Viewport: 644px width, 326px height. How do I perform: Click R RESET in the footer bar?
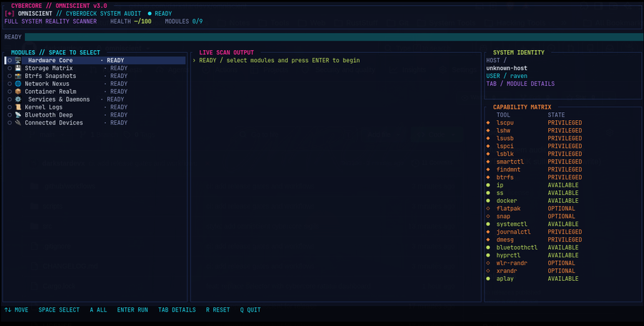(218, 310)
